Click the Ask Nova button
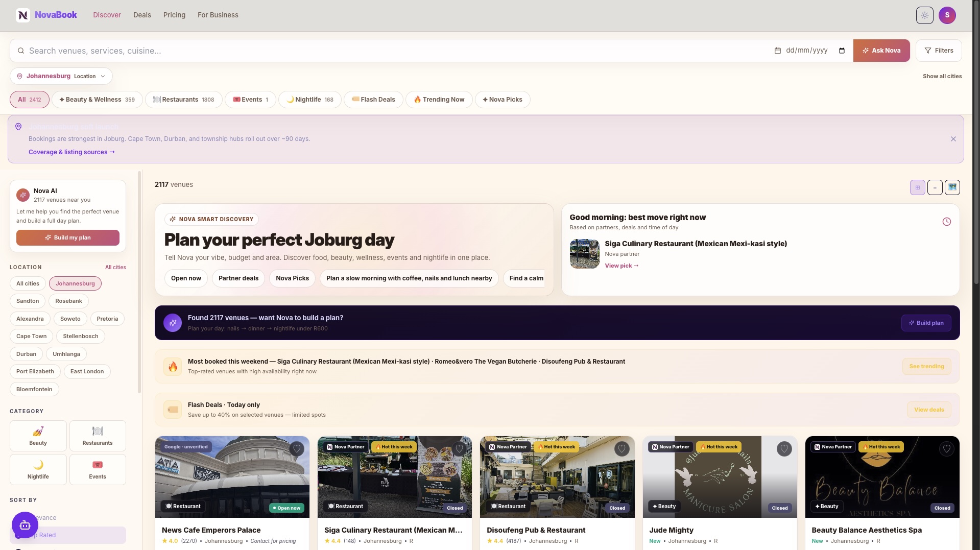 tap(881, 51)
